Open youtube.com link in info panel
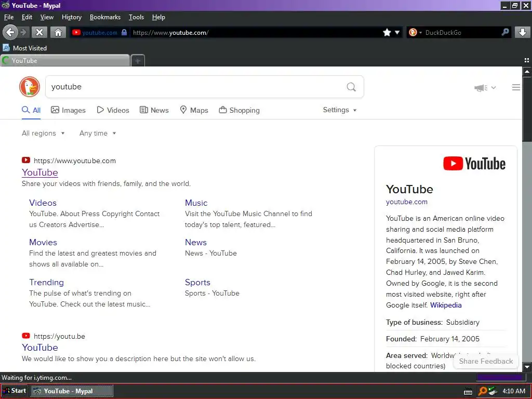This screenshot has height=399, width=532. point(406,202)
